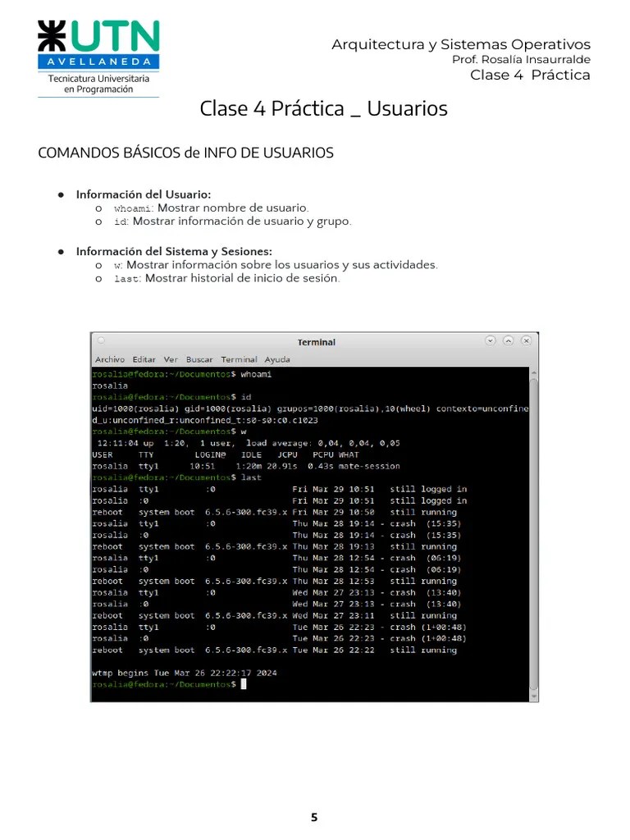Open the Buscar menu in Terminal
630x840 pixels.
[199, 359]
